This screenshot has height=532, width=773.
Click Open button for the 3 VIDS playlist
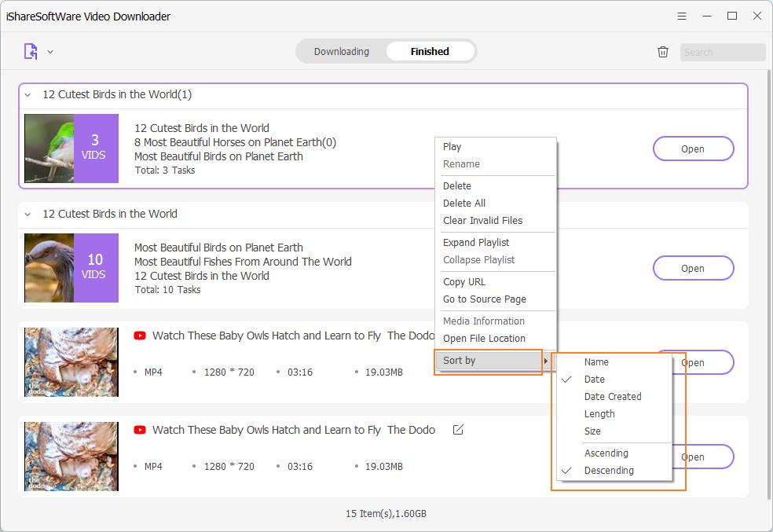click(x=693, y=149)
